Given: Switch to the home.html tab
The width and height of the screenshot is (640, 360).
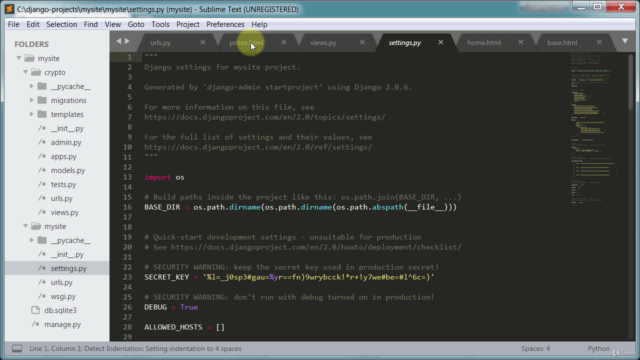Looking at the screenshot, I should pos(484,42).
